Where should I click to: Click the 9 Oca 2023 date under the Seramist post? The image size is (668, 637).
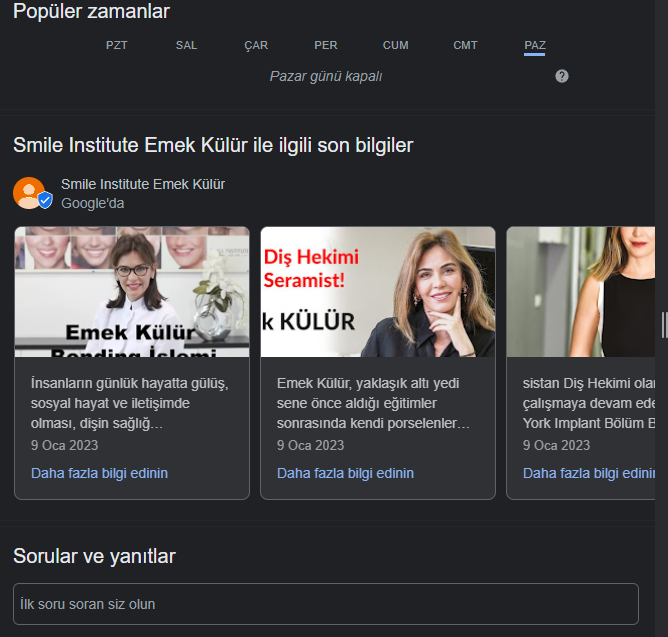click(x=310, y=445)
